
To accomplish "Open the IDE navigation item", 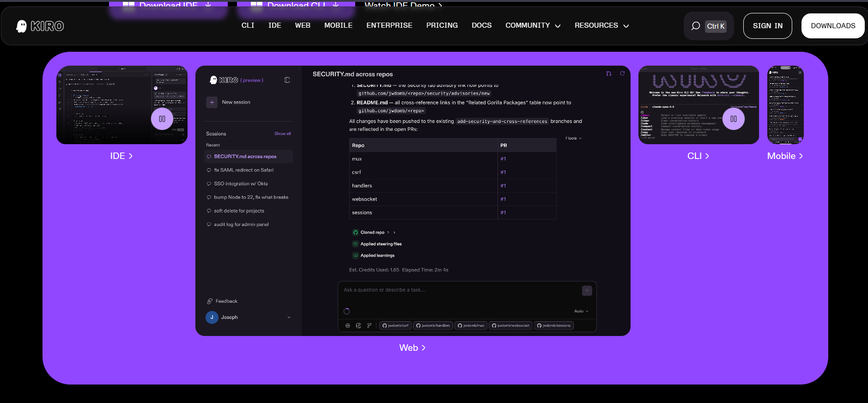I will 275,25.
